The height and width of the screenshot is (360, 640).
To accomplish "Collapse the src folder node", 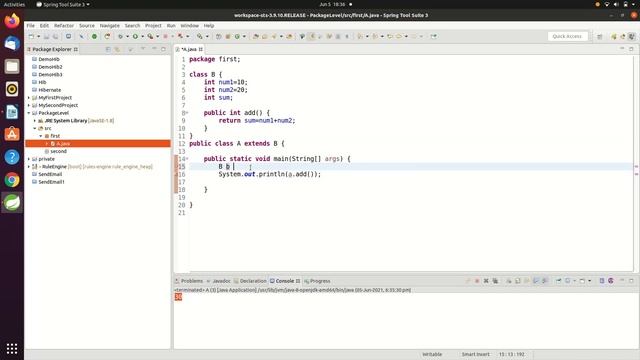I will pyautogui.click(x=35, y=128).
